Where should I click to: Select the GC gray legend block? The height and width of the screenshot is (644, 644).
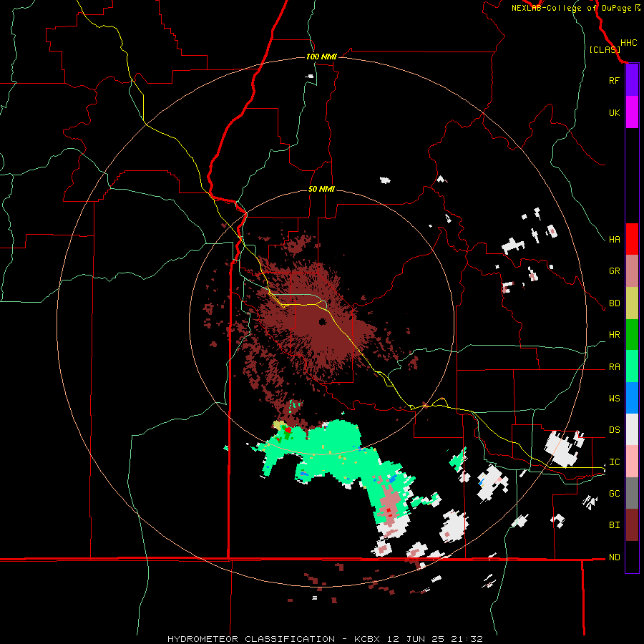[x=632, y=493]
